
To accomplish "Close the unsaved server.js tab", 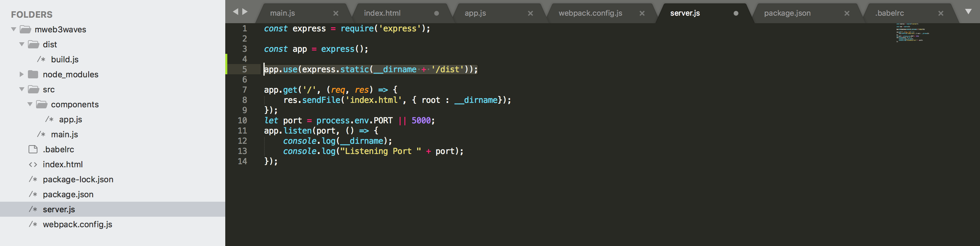I will tap(736, 13).
